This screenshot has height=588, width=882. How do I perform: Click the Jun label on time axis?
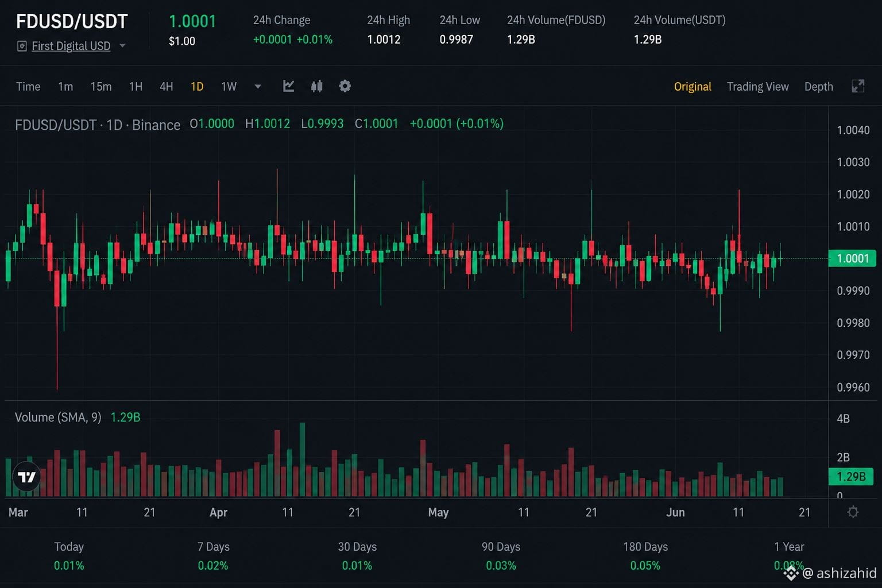tap(675, 512)
